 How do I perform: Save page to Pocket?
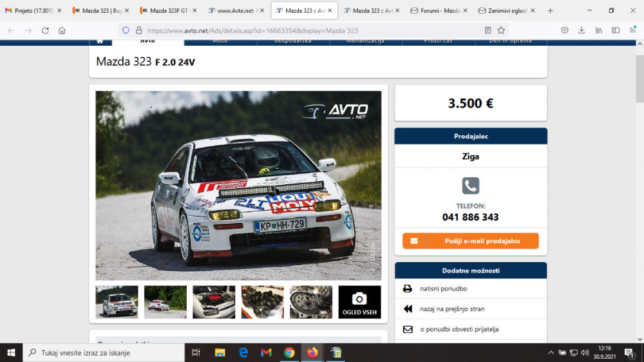(565, 30)
